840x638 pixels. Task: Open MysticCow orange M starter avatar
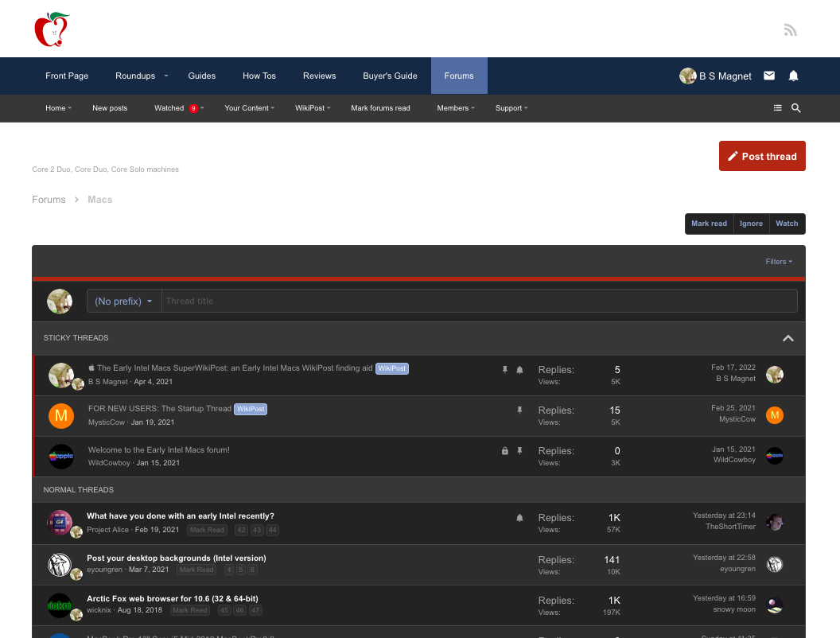pos(61,416)
